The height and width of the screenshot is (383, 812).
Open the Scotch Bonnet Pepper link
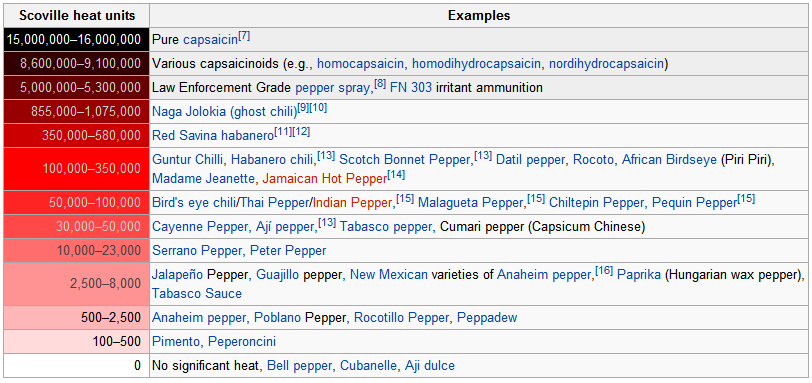click(x=404, y=159)
